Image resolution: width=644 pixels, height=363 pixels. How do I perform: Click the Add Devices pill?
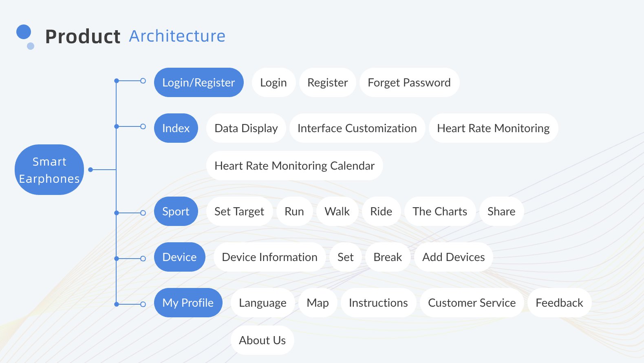(453, 257)
